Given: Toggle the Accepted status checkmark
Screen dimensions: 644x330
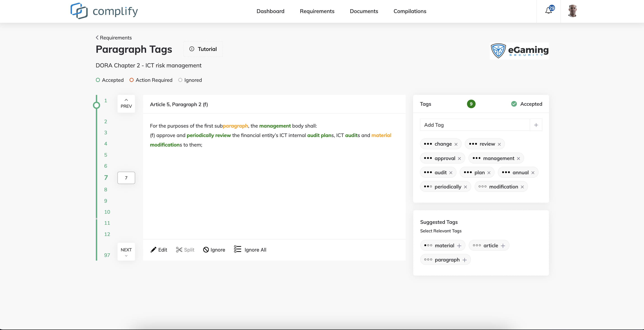Looking at the screenshot, I should 514,104.
